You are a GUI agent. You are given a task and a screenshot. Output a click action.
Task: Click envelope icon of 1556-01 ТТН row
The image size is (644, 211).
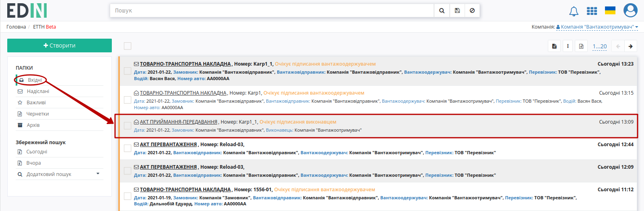pyautogui.click(x=136, y=190)
